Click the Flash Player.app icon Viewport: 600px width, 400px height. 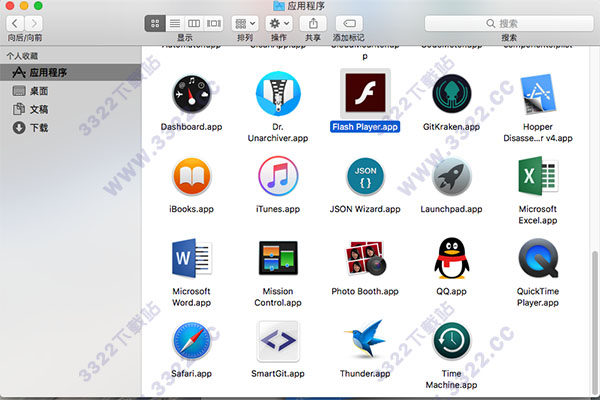[365, 93]
